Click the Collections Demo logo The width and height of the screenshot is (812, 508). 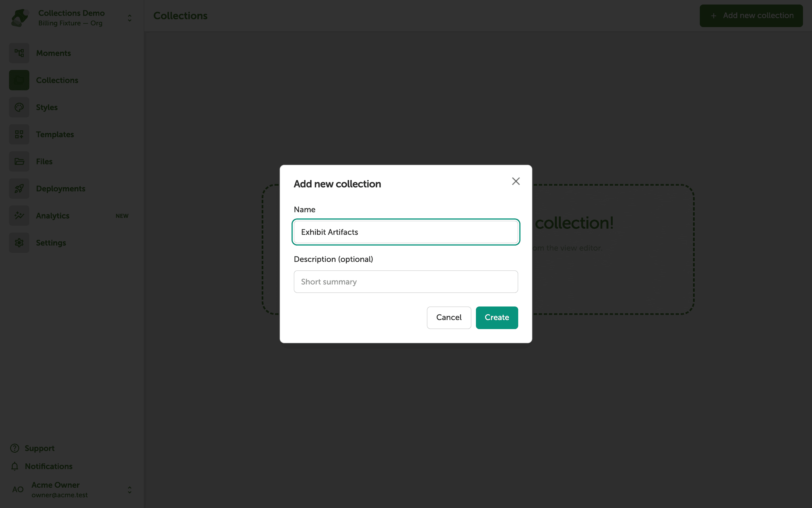click(20, 18)
